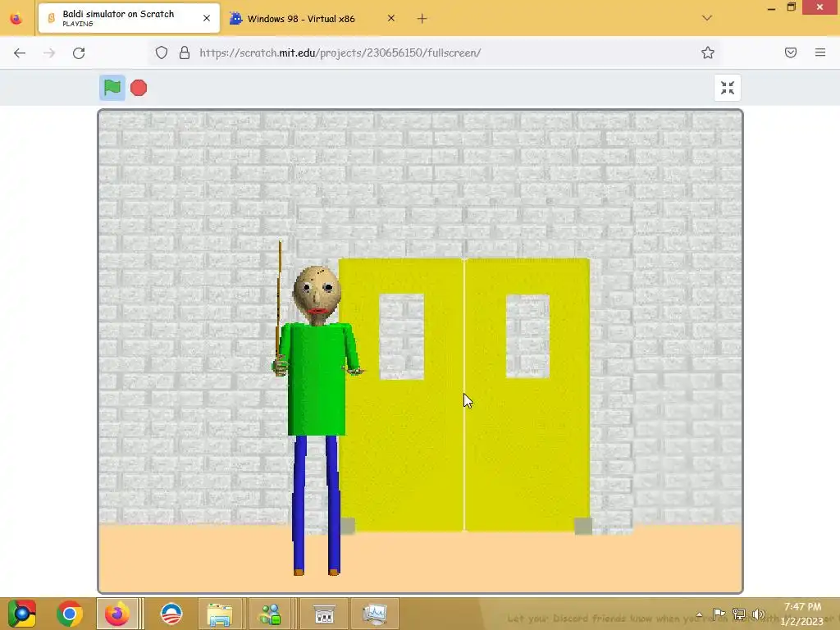Viewport: 840px width, 630px height.
Task: View site security padlock details
Action: [x=185, y=52]
